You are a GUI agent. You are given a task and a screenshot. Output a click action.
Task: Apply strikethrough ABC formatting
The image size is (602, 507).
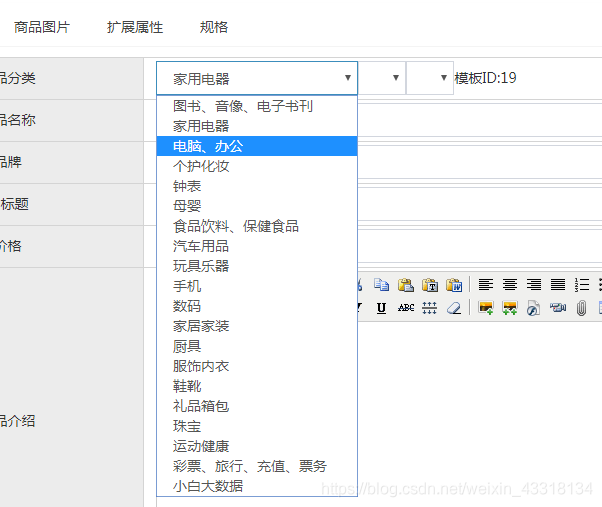(406, 308)
